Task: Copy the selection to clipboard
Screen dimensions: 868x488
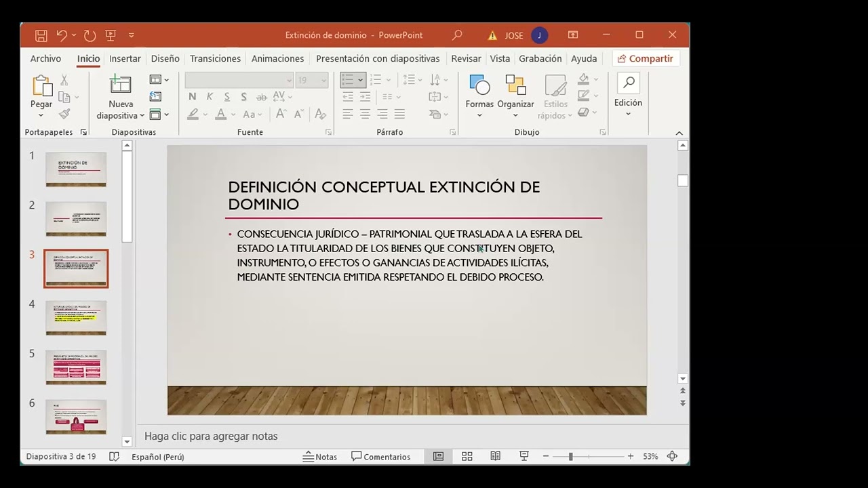Action: pos(64,97)
